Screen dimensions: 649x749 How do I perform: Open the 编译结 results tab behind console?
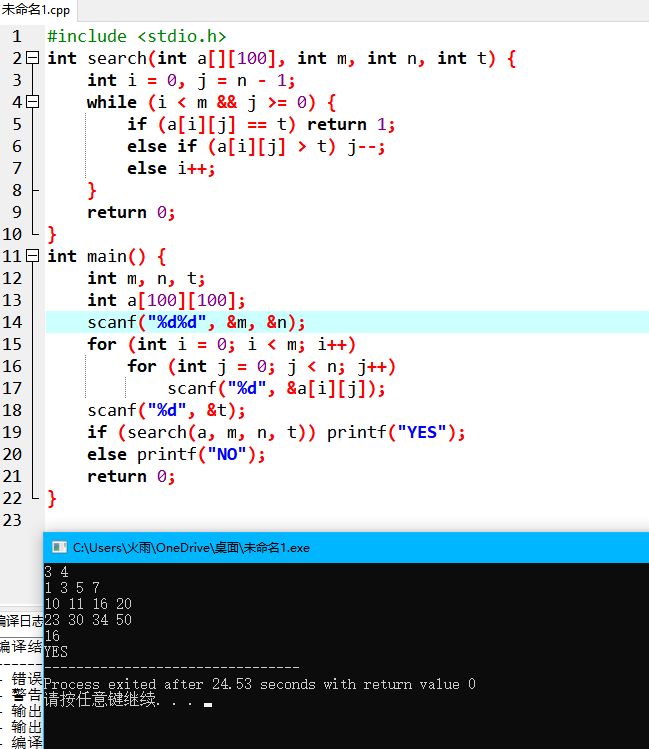click(x=21, y=646)
